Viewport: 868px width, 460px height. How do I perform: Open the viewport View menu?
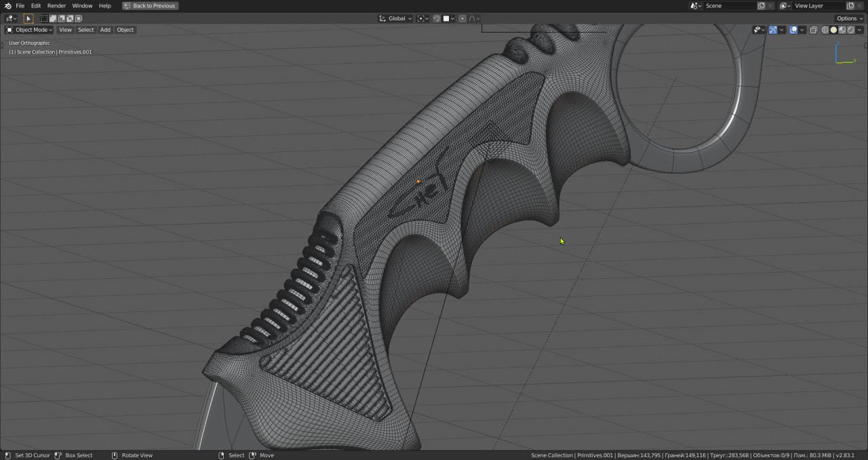[65, 30]
